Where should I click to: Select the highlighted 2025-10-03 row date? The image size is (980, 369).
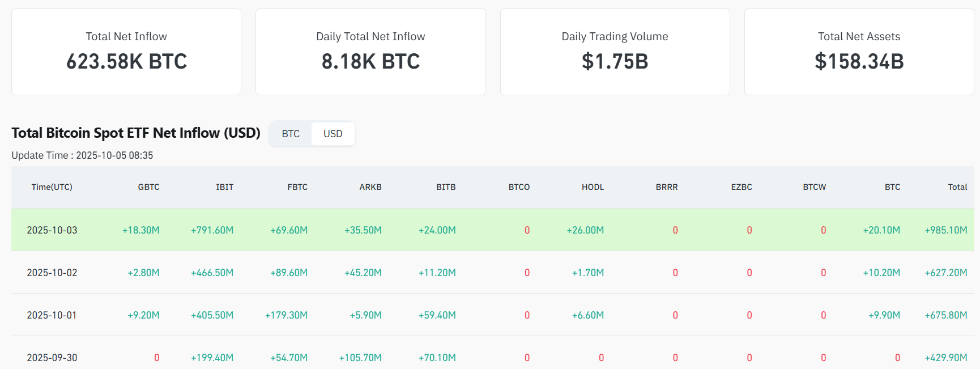pos(52,230)
